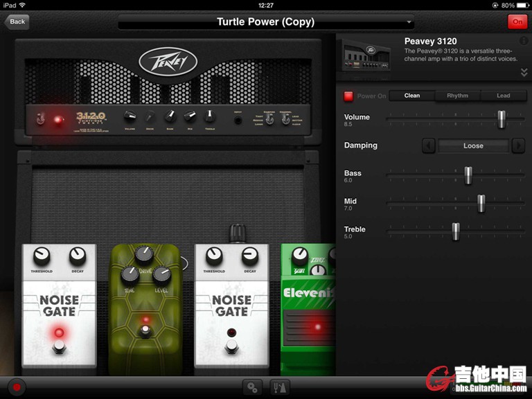Click the Level knob on the turtle pedal
This screenshot has height=399, width=532.
(x=161, y=275)
